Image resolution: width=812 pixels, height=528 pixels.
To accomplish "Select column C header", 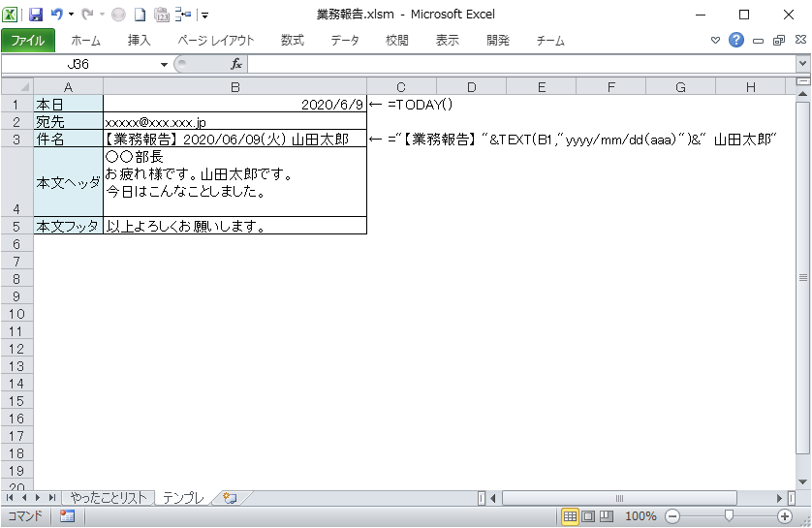I will click(401, 87).
